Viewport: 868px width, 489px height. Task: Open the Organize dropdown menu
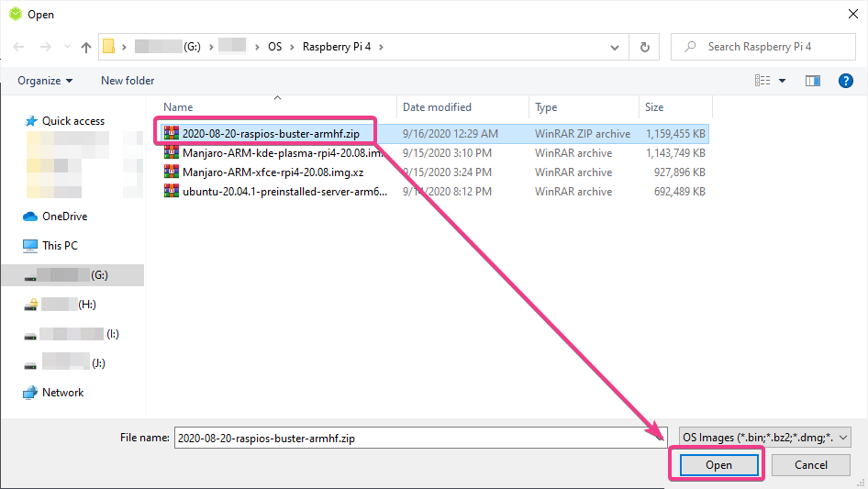[44, 81]
